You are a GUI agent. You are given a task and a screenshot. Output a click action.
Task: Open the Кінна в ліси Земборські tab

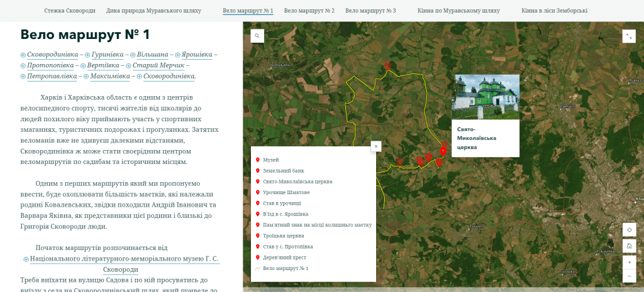[x=555, y=11]
